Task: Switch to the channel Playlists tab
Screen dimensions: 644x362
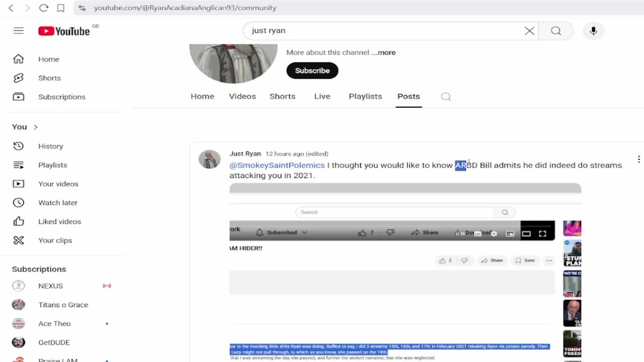Action: point(365,97)
